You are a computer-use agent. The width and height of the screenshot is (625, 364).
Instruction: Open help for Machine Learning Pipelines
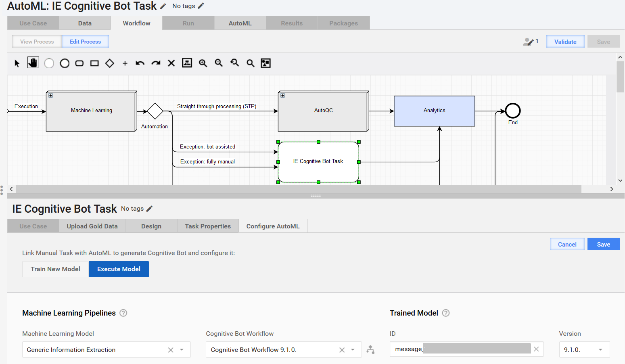(123, 313)
